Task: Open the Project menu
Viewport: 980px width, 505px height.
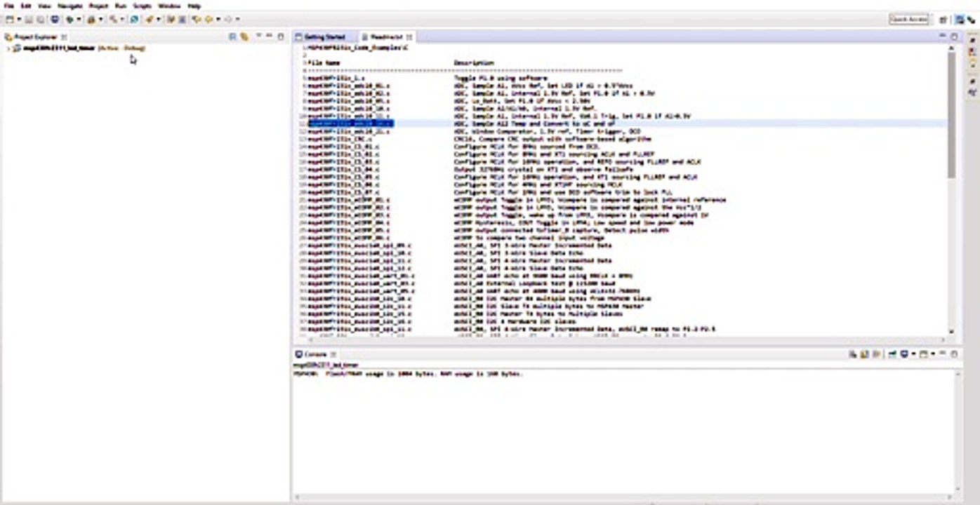Action: 98,6
